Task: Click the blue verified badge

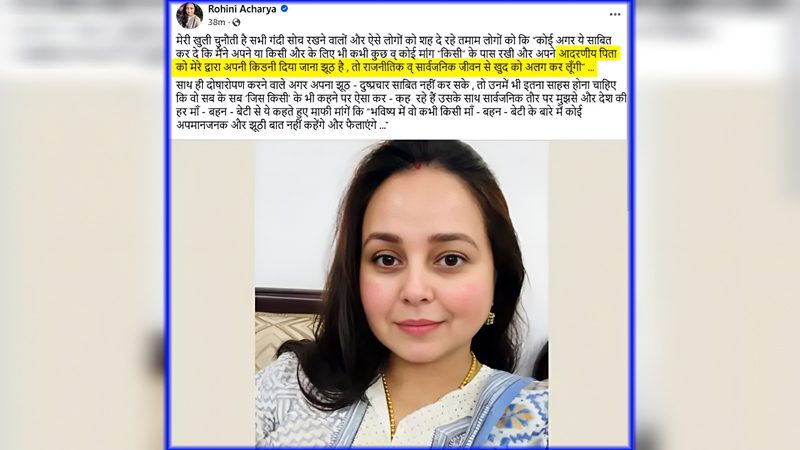Action: [x=285, y=9]
